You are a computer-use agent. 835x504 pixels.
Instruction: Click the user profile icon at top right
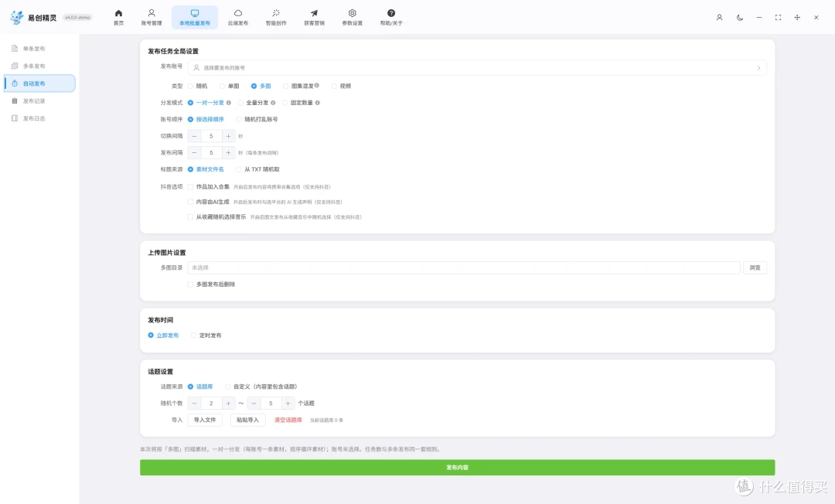720,18
